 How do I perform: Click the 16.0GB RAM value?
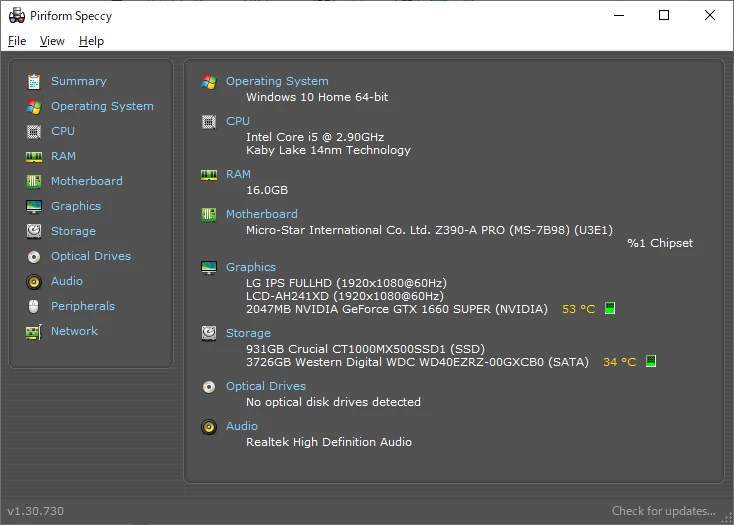tap(267, 190)
